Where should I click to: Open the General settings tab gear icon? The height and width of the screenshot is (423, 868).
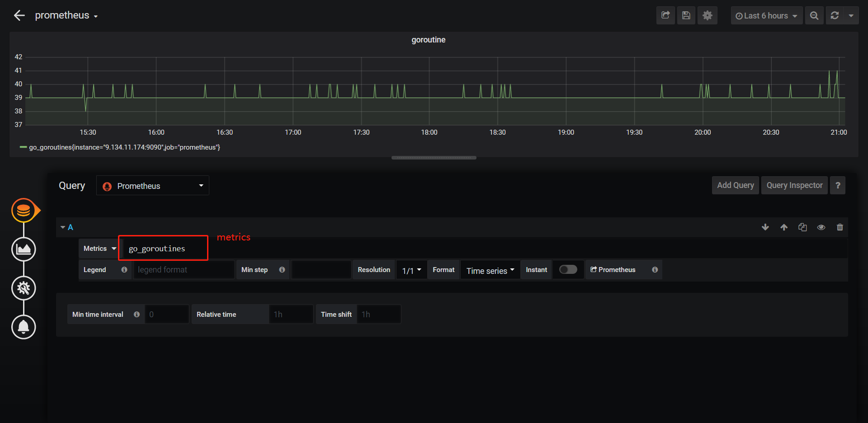tap(24, 288)
